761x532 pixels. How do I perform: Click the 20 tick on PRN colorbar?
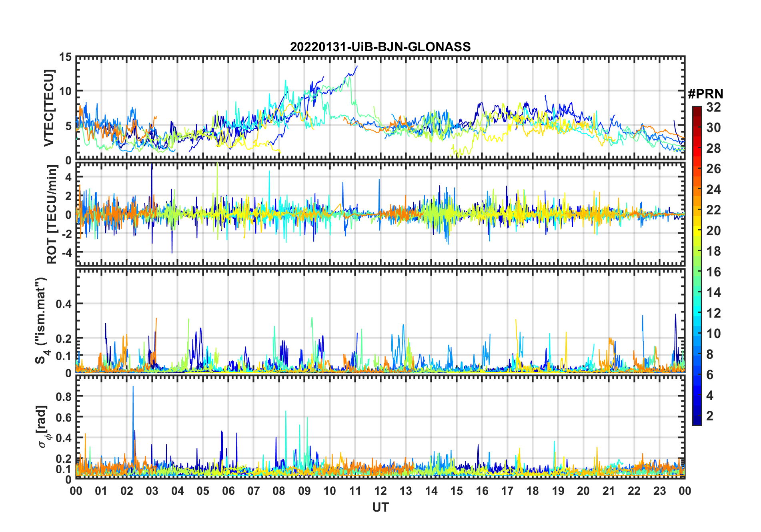713,231
